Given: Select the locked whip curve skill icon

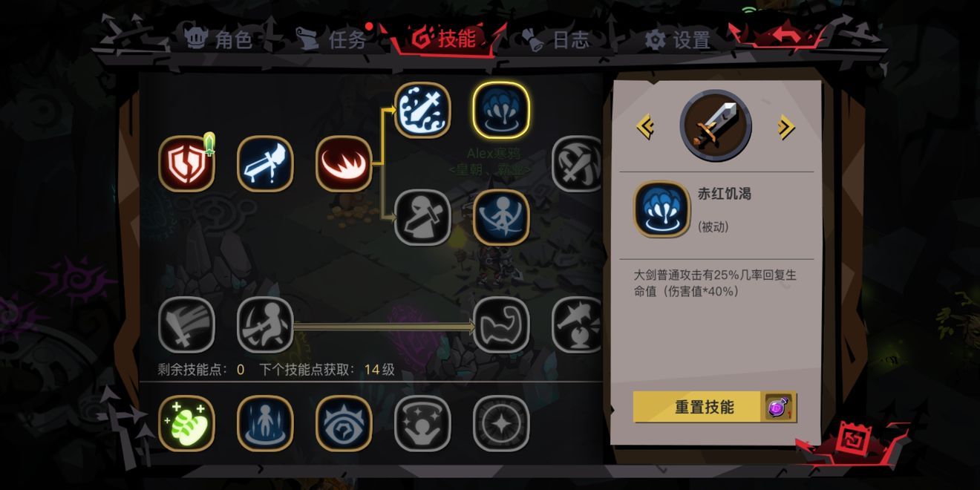Looking at the screenshot, I should coord(501,325).
